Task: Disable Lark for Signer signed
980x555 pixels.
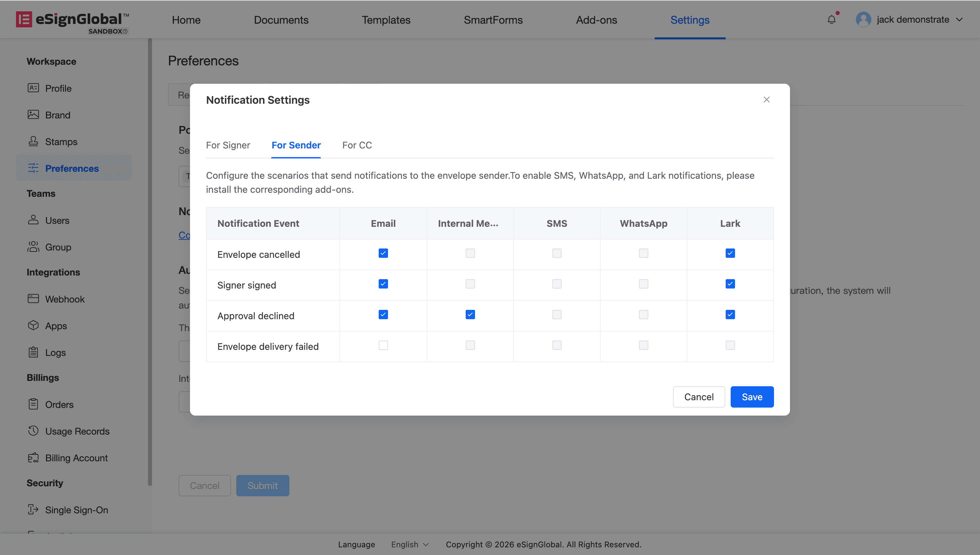Action: [x=730, y=284]
